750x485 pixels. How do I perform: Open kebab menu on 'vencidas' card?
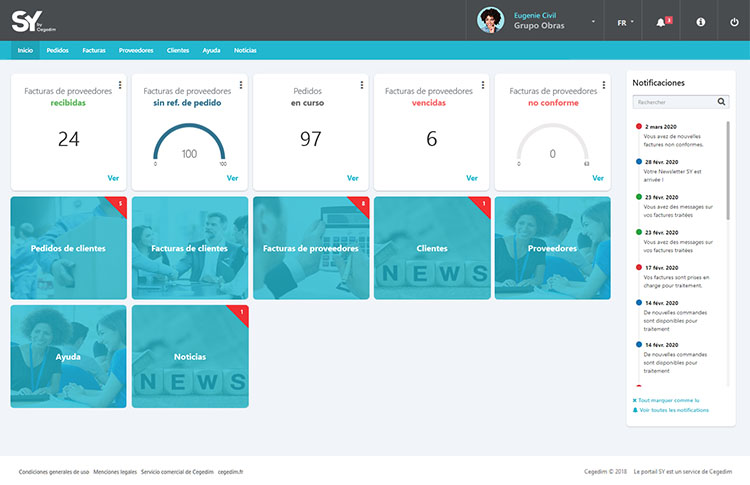(482, 85)
